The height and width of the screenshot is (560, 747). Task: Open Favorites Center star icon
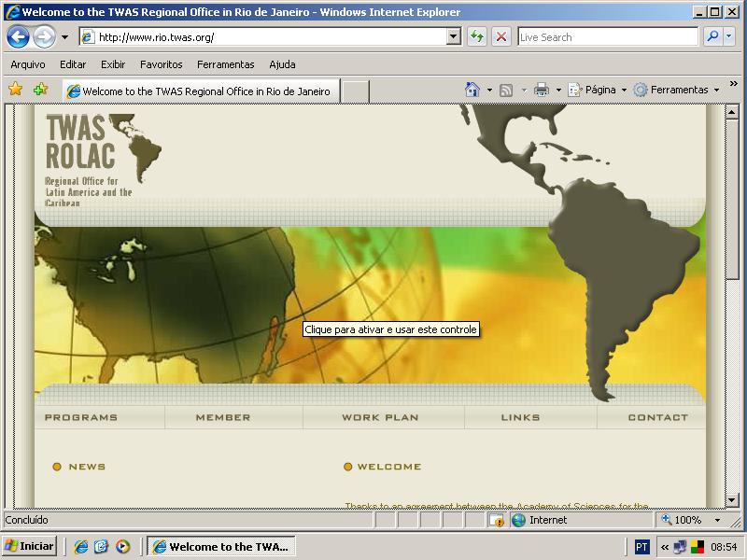click(15, 89)
